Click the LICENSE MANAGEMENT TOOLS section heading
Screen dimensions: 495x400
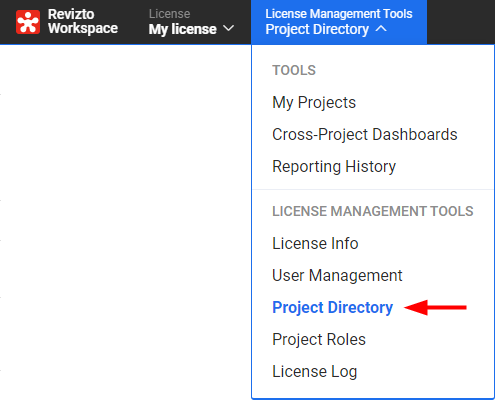click(x=373, y=211)
